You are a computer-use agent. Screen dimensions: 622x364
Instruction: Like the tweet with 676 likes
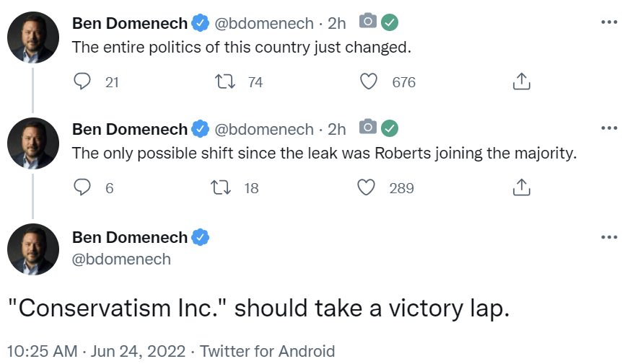[369, 81]
